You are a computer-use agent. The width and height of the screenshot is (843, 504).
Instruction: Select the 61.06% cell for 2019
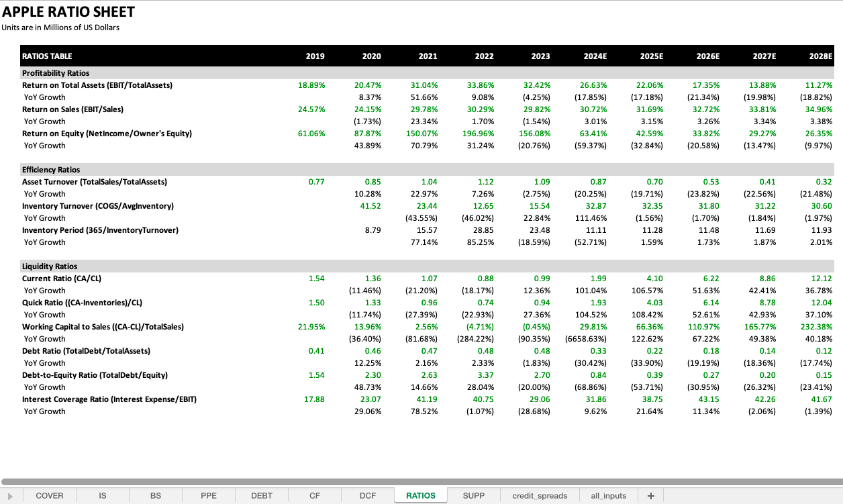tap(311, 134)
